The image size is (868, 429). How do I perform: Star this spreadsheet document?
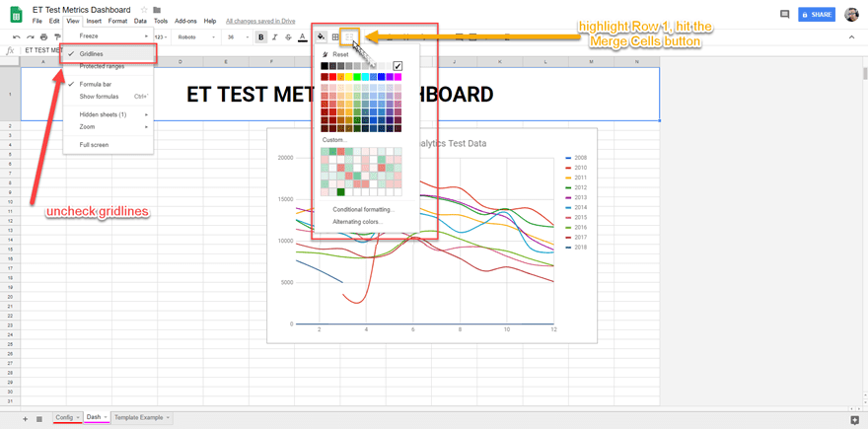click(145, 10)
